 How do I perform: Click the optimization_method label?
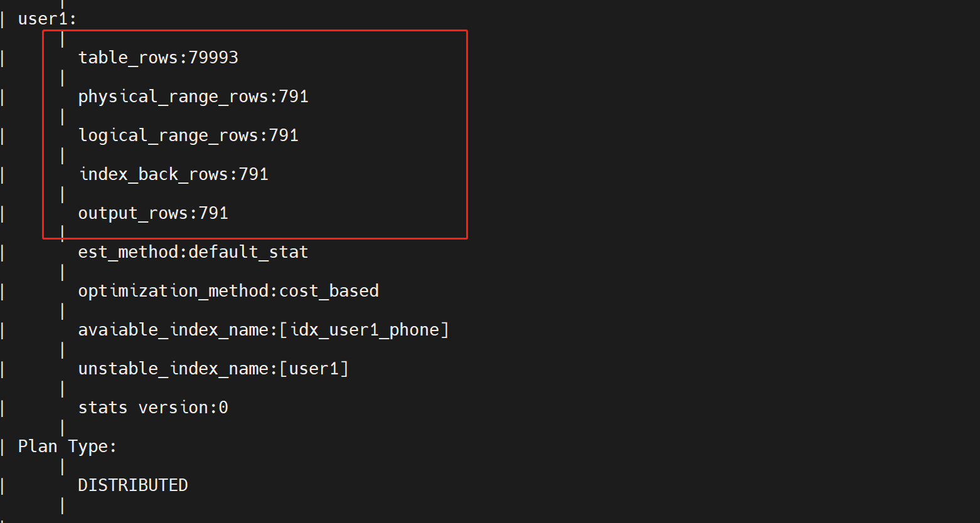coord(173,291)
